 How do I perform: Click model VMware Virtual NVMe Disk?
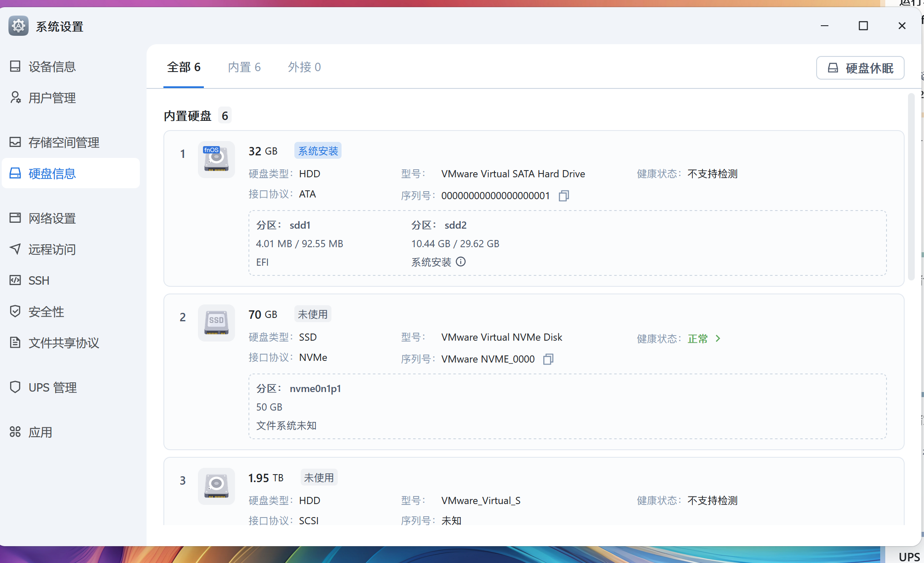coord(502,337)
